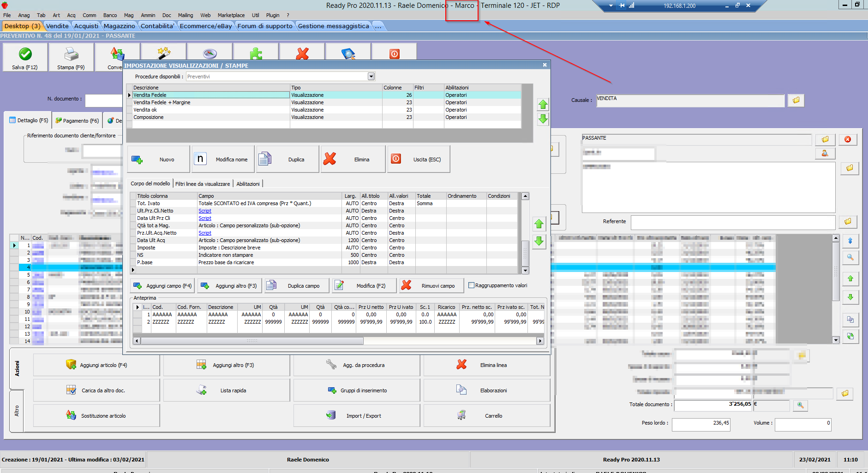The width and height of the screenshot is (868, 473).
Task: Open the Procedure disponibili dropdown
Action: [371, 77]
